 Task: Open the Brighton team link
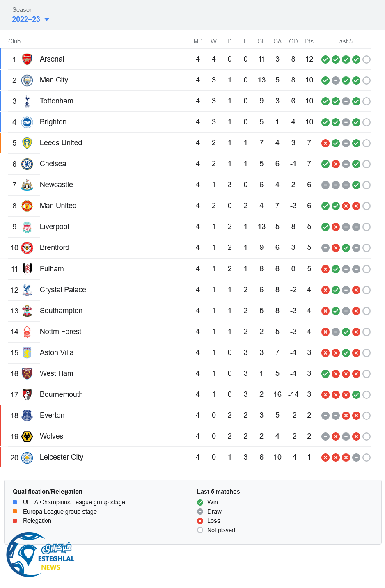point(53,122)
